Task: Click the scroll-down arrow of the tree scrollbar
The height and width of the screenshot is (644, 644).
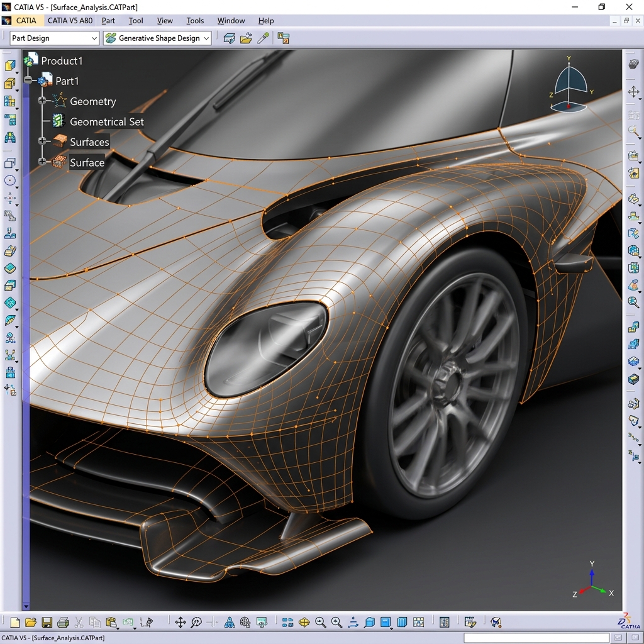Action: 26,607
